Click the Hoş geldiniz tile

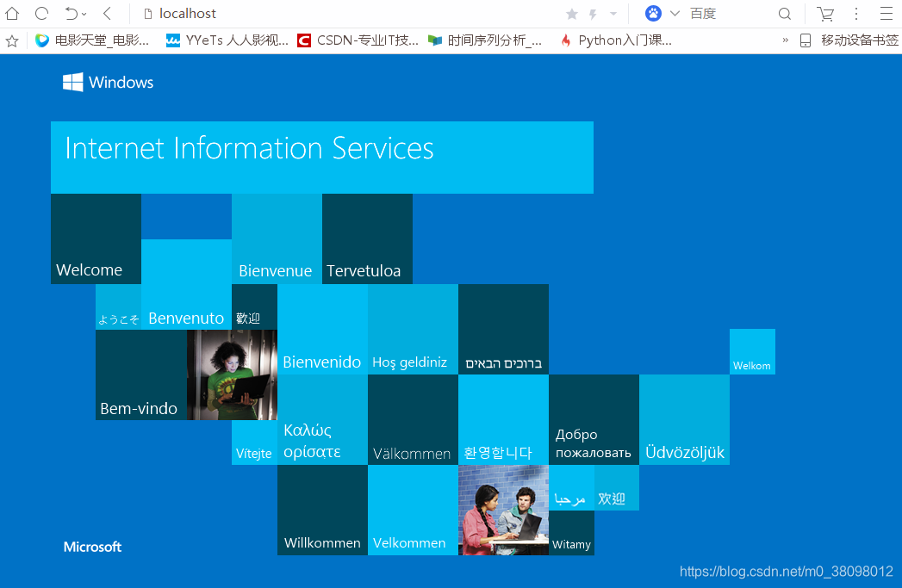point(413,330)
